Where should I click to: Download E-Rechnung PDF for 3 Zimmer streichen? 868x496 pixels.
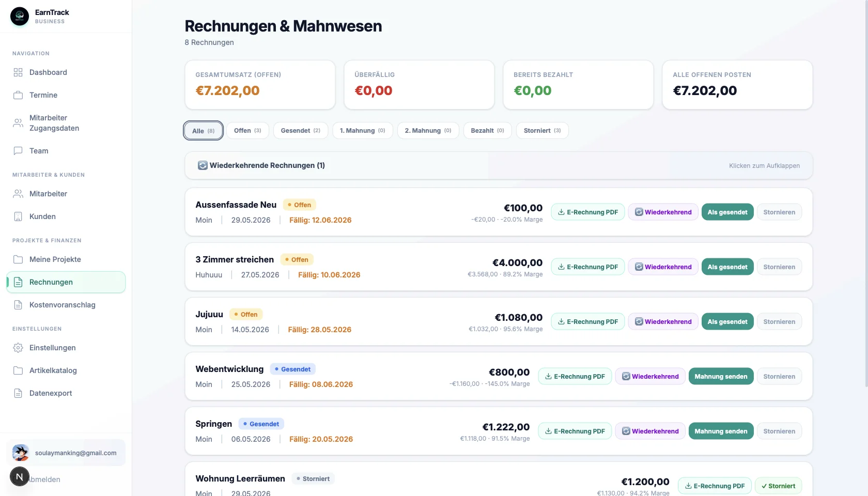pos(588,267)
